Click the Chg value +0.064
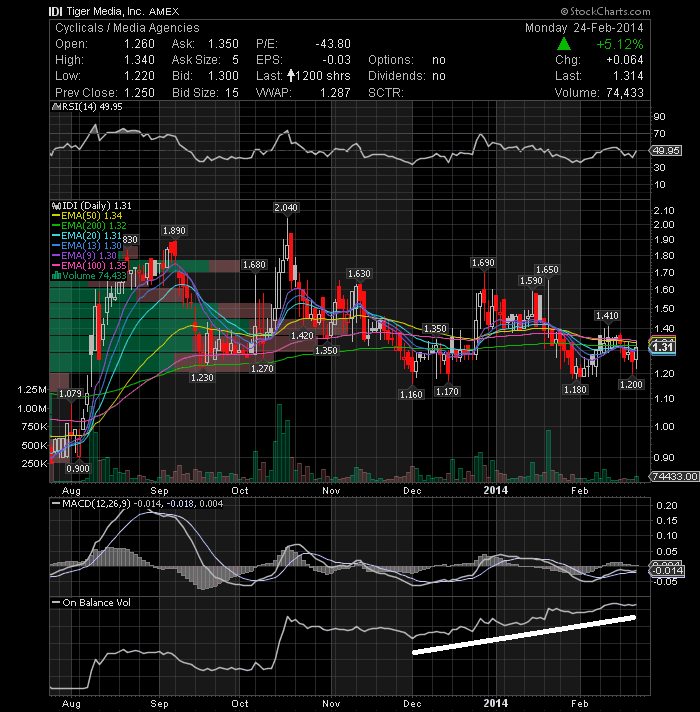The width and height of the screenshot is (700, 712). (x=624, y=60)
